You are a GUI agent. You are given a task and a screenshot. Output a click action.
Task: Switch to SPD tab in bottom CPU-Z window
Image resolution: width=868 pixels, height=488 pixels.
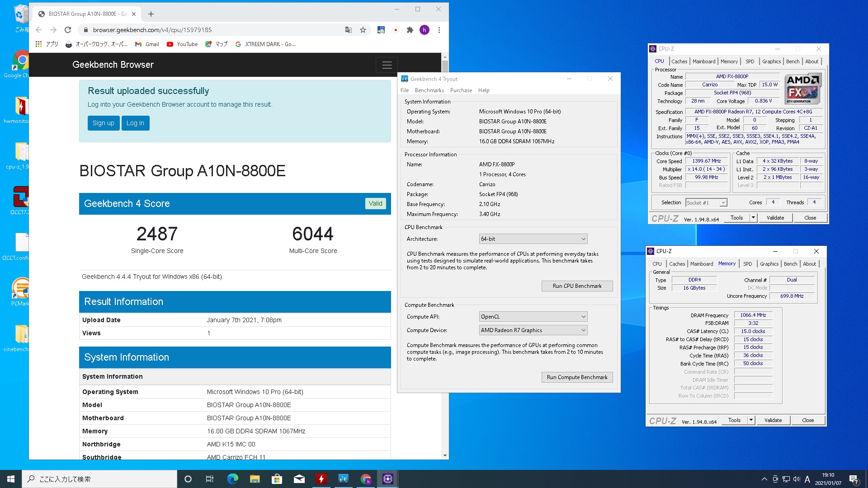748,264
